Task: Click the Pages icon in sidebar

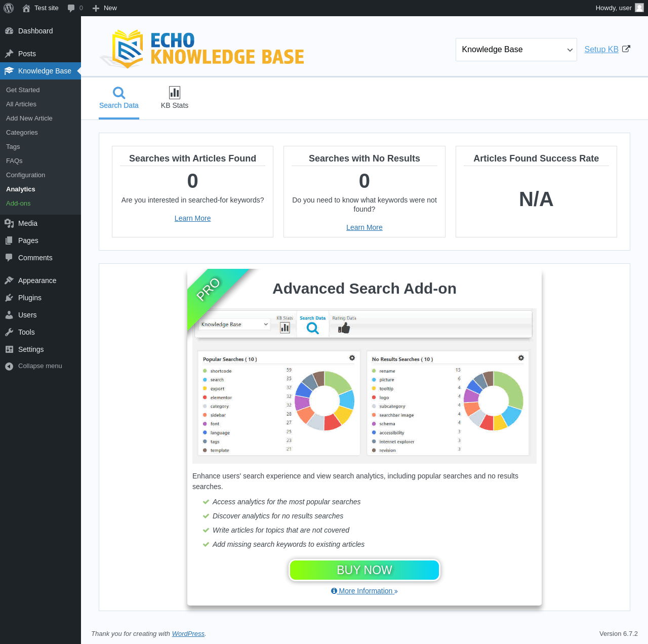Action: coord(9,240)
